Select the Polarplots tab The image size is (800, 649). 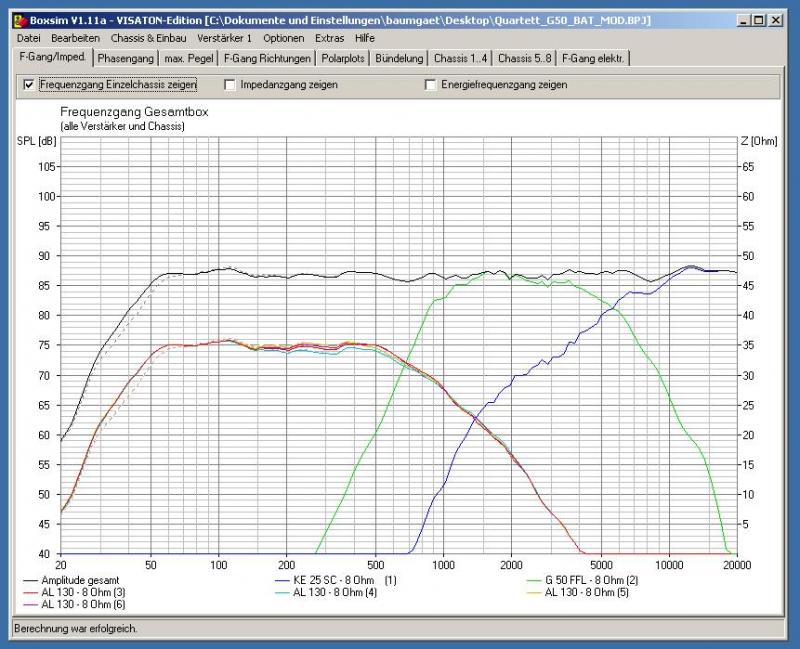(x=345, y=58)
